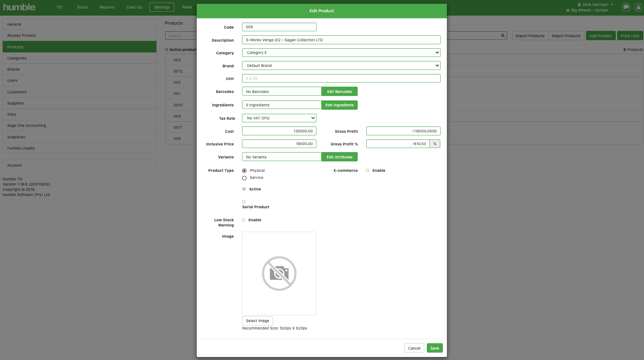Open Sites in sidebar
Screen dimensions: 644x360
pos(80,114)
